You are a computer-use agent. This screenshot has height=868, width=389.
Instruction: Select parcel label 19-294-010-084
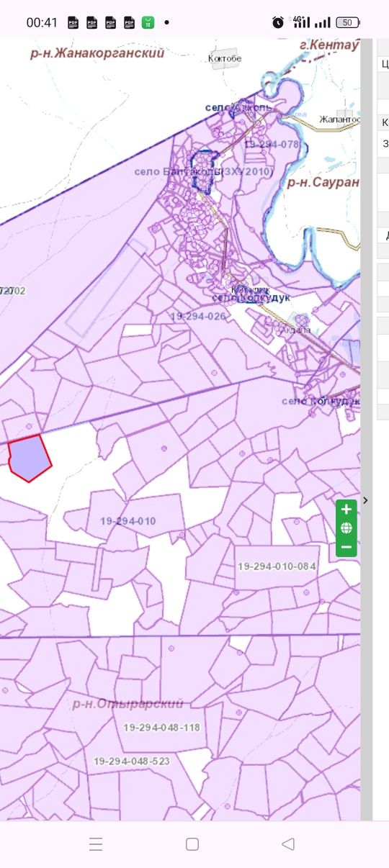277,566
